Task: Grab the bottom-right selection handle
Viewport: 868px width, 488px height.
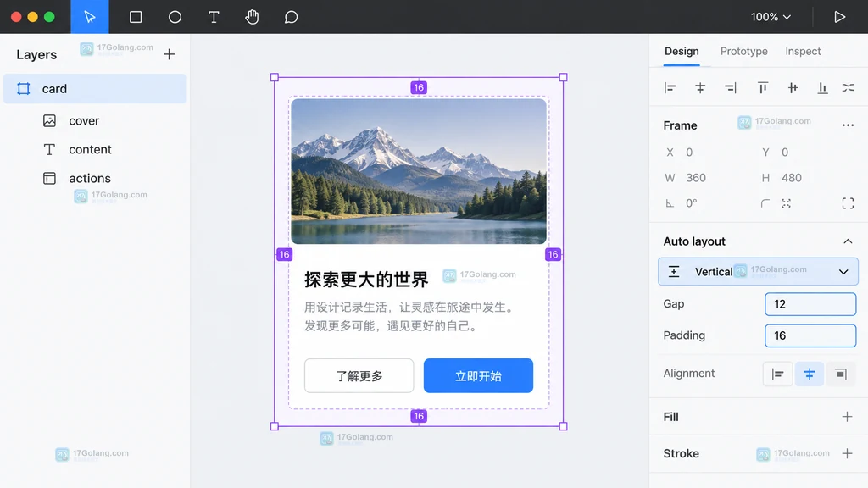Action: pyautogui.click(x=563, y=426)
